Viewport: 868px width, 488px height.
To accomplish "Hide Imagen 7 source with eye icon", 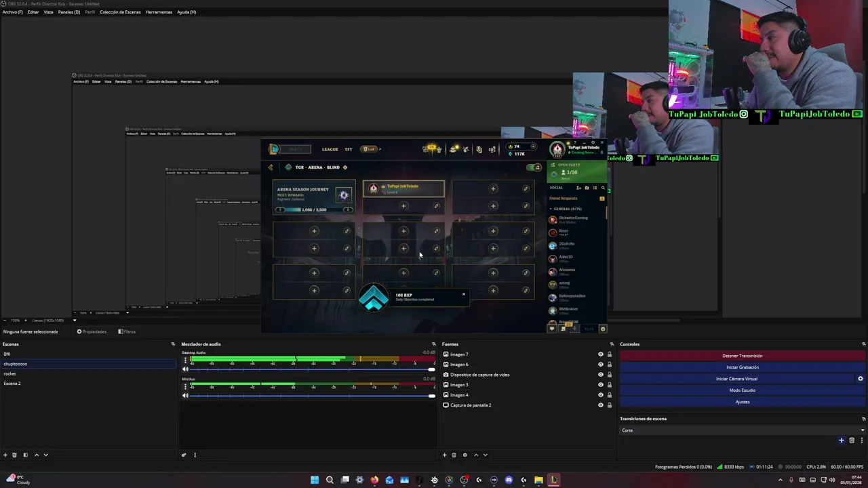I will 600,354.
